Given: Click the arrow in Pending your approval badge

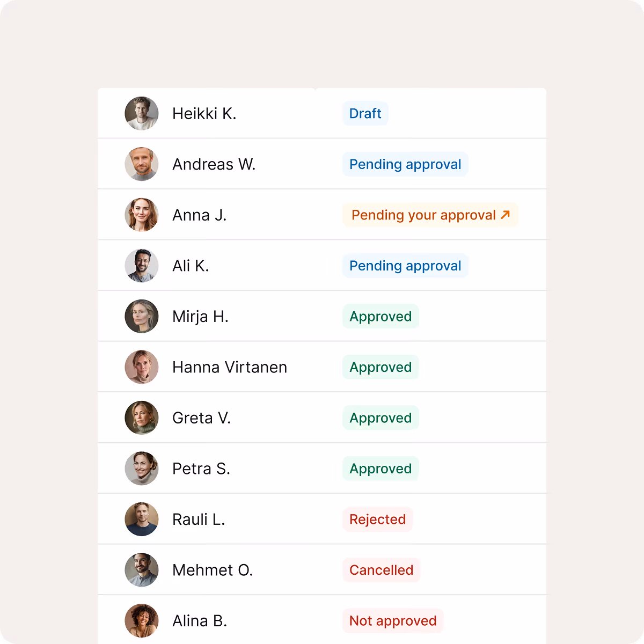Looking at the screenshot, I should coord(504,215).
